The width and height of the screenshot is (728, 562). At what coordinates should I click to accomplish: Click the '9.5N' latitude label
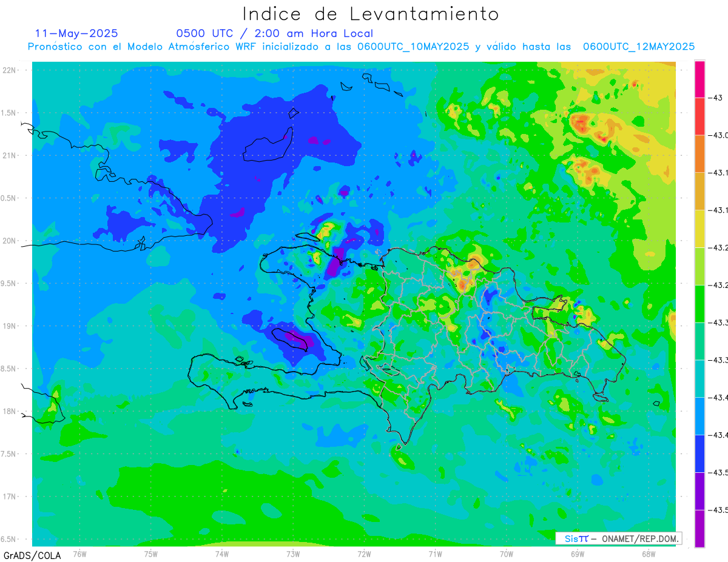click(9, 284)
